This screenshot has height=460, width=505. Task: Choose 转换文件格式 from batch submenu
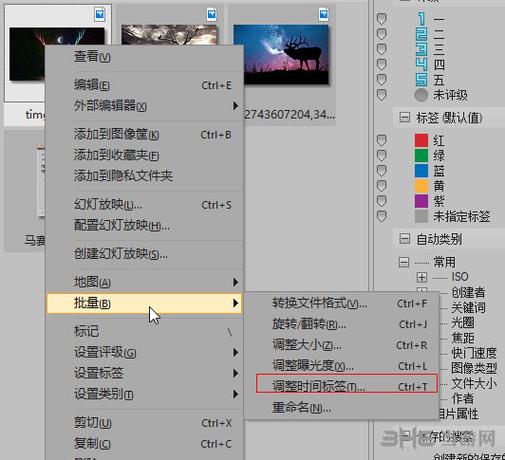(342, 303)
